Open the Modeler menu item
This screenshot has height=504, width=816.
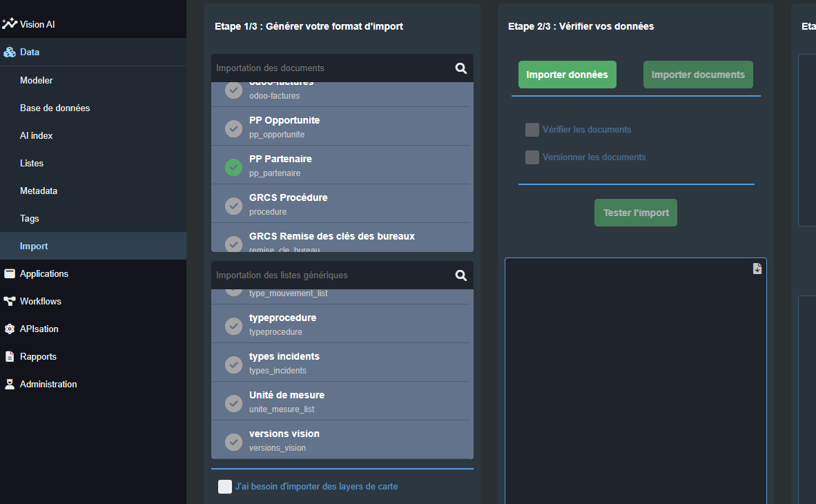(37, 80)
